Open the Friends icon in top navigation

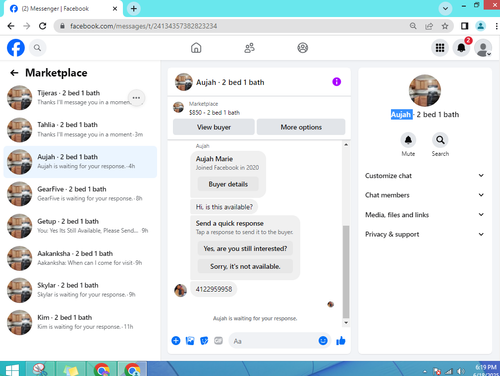coord(249,48)
